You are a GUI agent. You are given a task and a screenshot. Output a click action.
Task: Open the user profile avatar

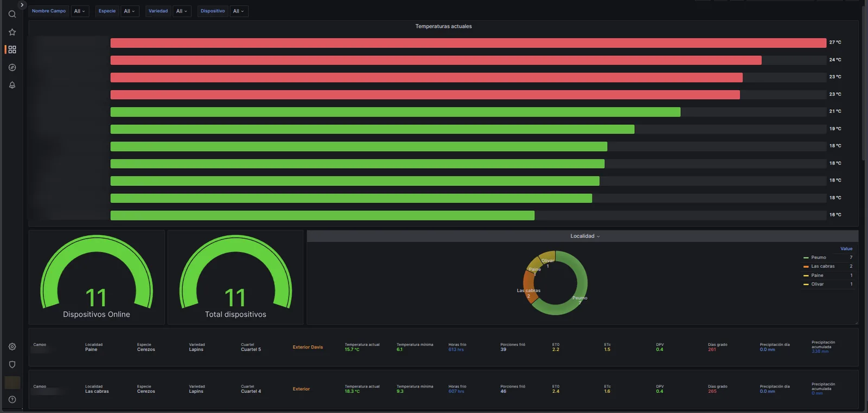(x=12, y=382)
